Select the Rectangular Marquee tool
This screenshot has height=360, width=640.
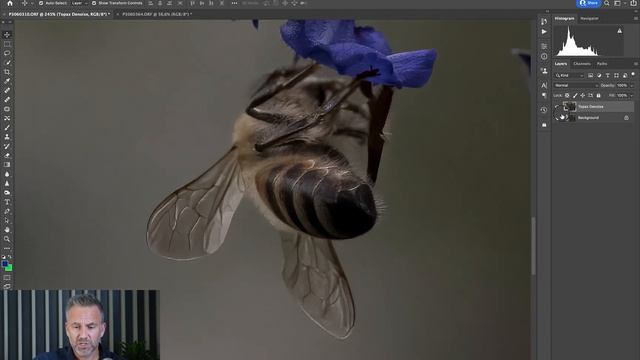[7, 44]
